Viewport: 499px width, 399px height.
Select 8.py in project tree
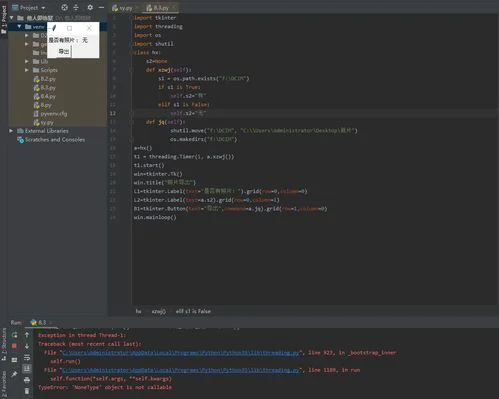[x=42, y=105]
